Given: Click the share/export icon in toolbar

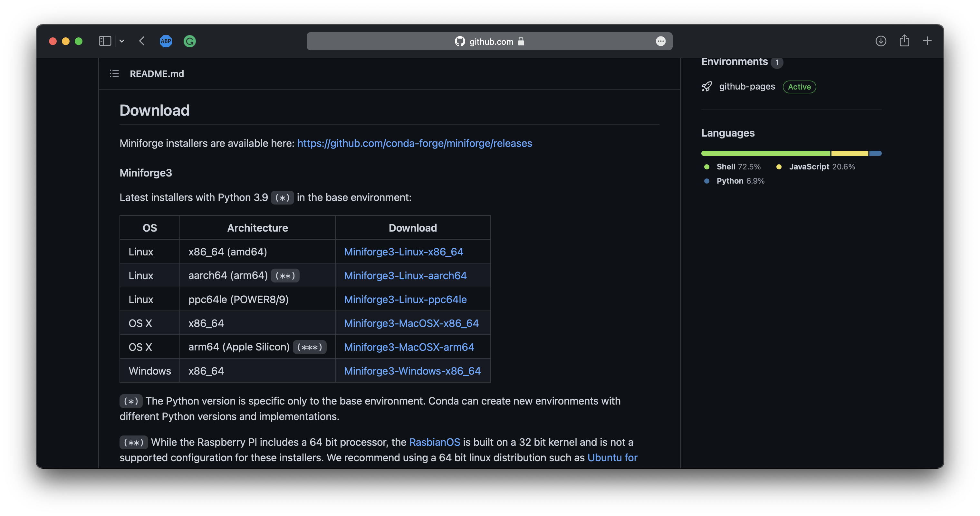Looking at the screenshot, I should 904,41.
